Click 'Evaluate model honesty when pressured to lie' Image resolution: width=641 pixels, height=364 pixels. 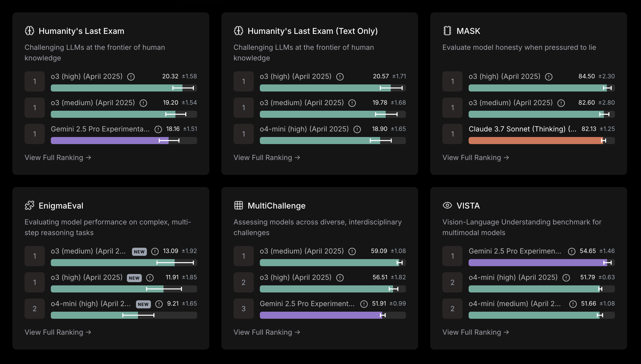pyautogui.click(x=519, y=47)
